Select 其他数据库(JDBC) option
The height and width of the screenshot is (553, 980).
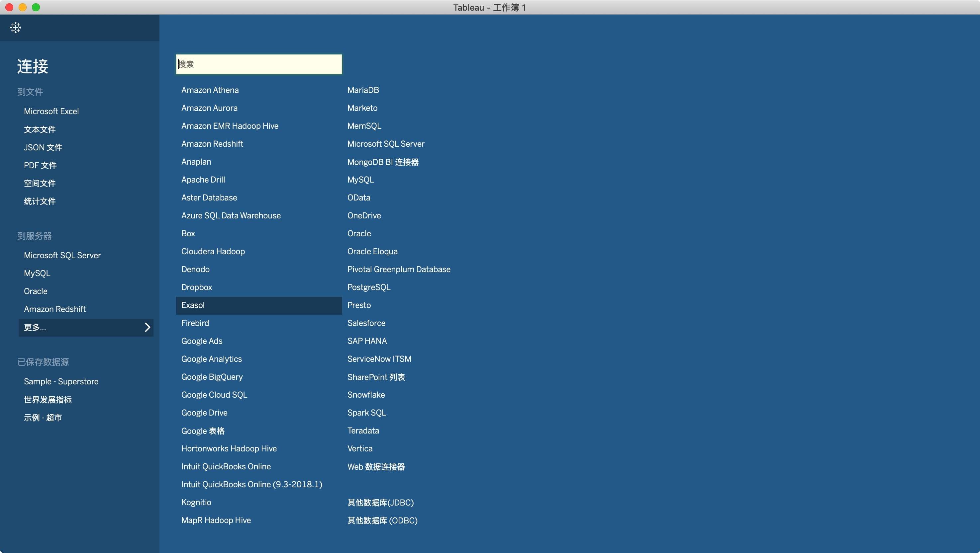pos(380,503)
